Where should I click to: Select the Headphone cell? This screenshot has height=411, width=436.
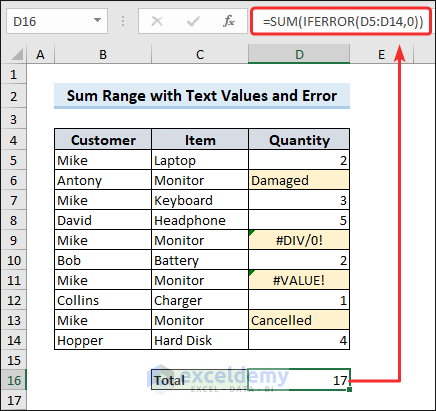coord(200,220)
